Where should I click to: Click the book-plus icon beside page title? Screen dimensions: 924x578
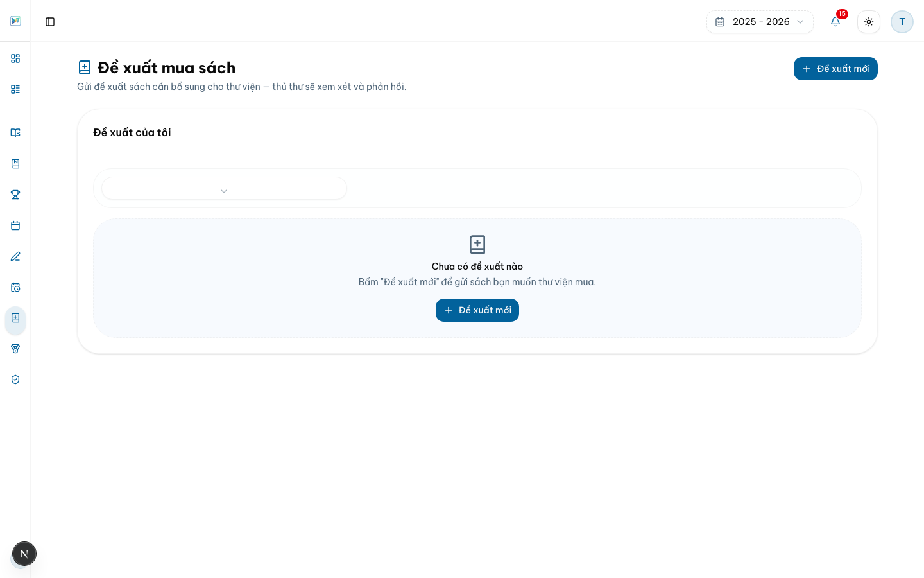[85, 67]
